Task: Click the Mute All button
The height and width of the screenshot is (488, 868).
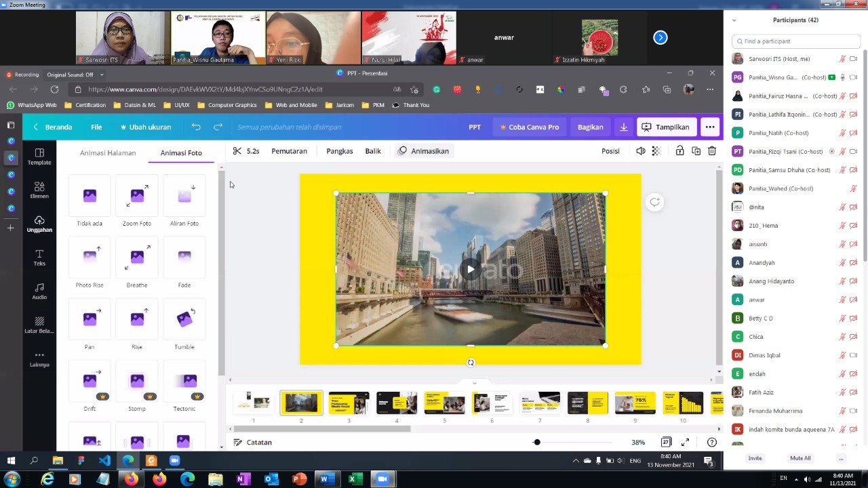Action: 800,458
